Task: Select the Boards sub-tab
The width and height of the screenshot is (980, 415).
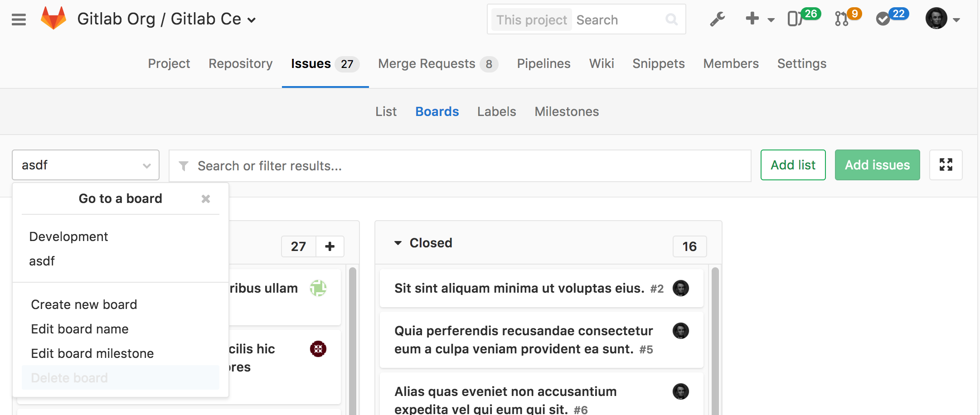Action: tap(437, 111)
